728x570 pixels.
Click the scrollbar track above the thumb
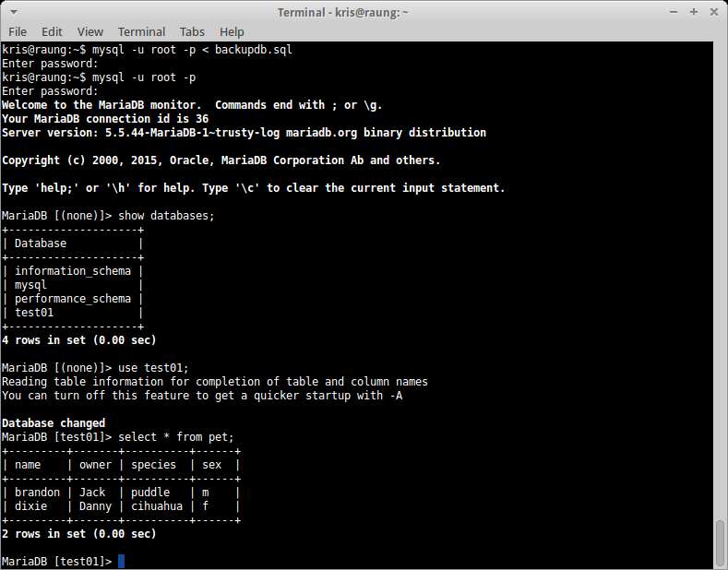720,279
